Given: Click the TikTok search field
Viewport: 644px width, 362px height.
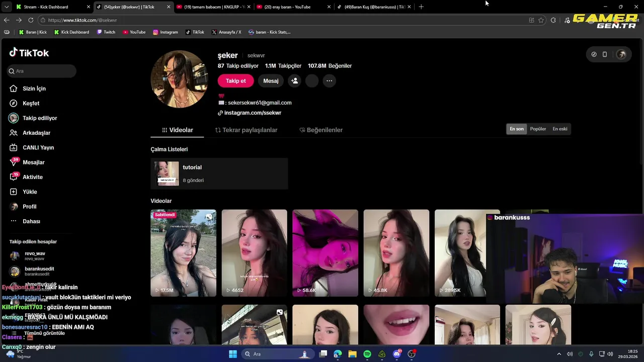Looking at the screenshot, I should pos(42,71).
